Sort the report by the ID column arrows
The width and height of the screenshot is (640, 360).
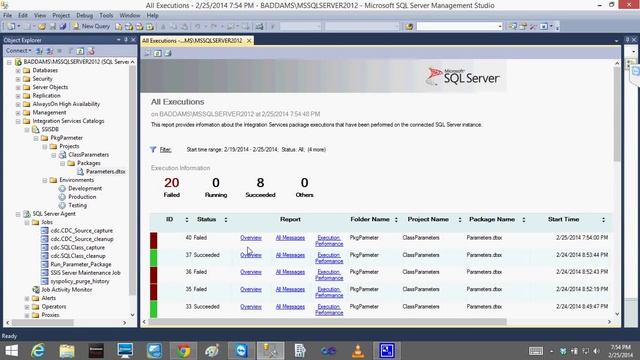point(187,220)
